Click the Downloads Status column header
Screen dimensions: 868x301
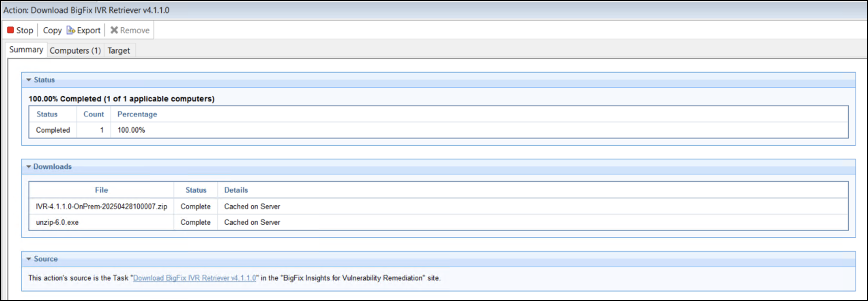(x=196, y=190)
